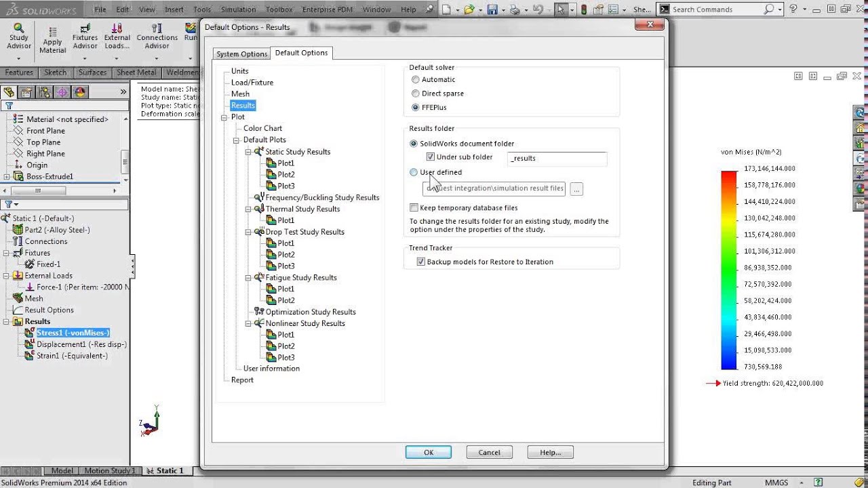This screenshot has height=488, width=868.
Task: Choose the User defined results folder
Action: [414, 172]
